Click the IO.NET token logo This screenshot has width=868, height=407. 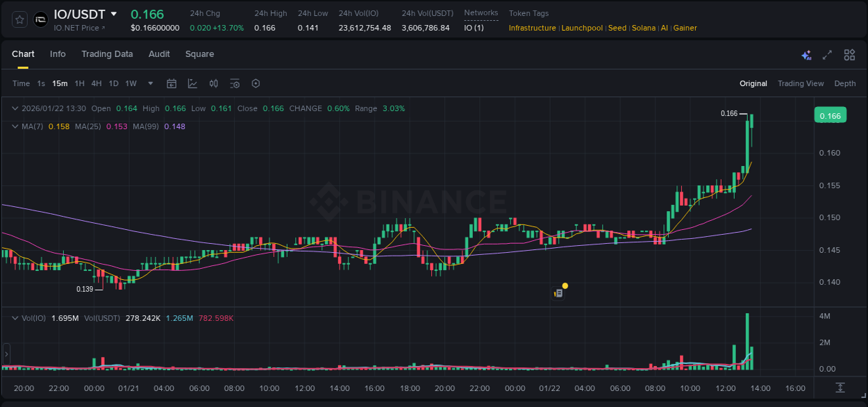42,19
